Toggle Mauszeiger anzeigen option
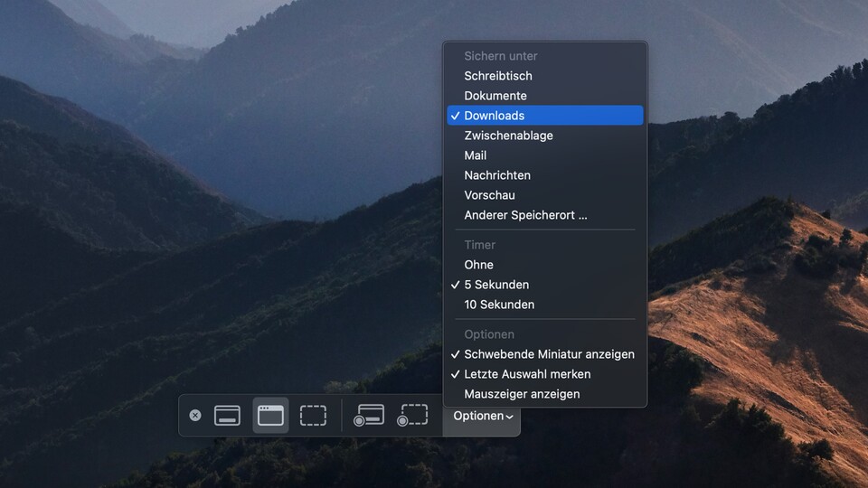The height and width of the screenshot is (488, 868). pos(545,395)
